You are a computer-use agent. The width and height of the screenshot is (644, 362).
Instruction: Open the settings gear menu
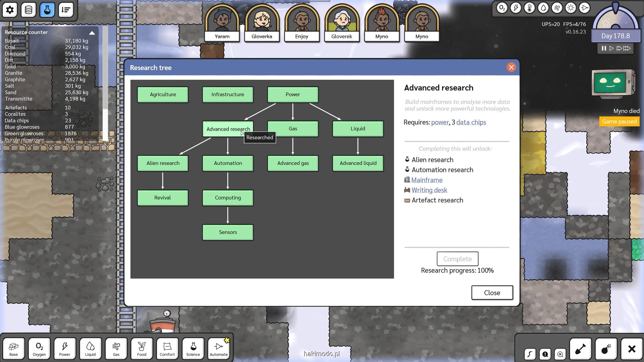[x=10, y=10]
